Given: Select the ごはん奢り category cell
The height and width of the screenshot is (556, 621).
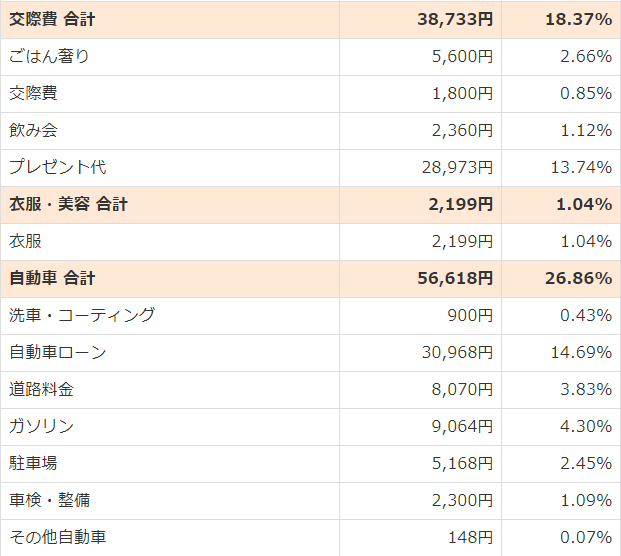Looking at the screenshot, I should coord(50,56).
